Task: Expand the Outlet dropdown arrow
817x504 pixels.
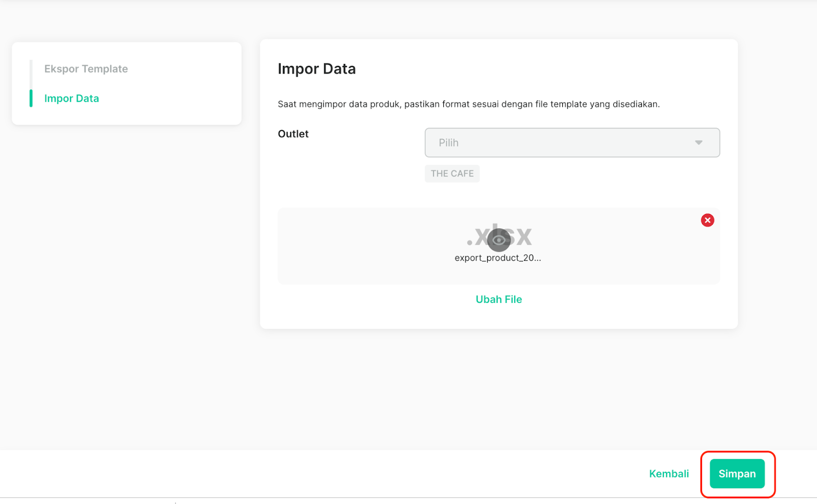Action: (699, 142)
